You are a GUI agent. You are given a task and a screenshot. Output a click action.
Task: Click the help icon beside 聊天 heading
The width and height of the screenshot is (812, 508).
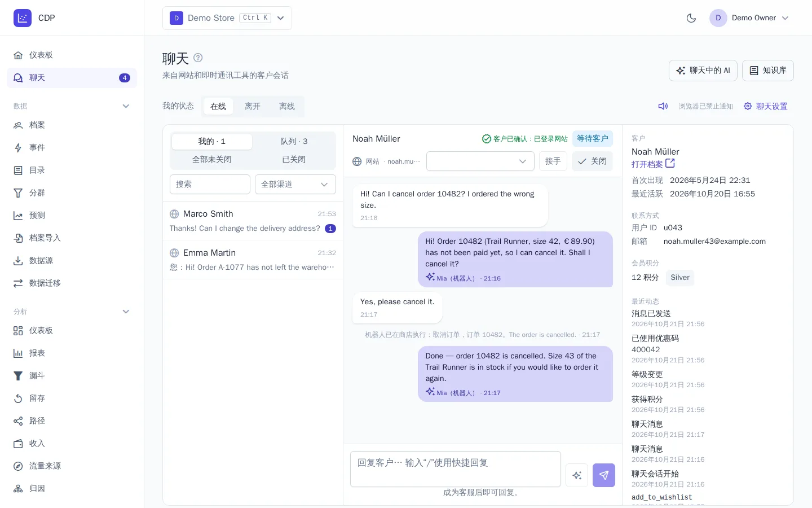198,58
